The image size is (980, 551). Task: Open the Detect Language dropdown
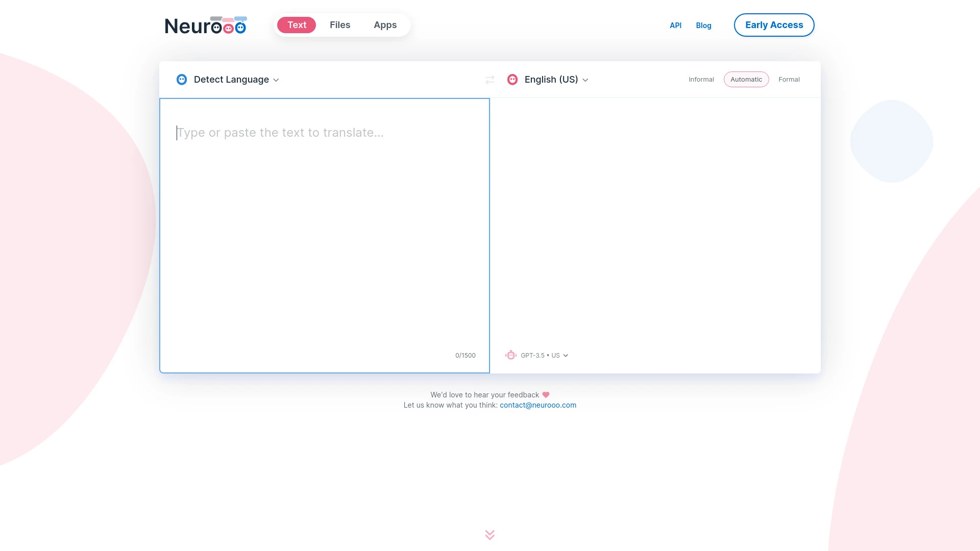(231, 80)
